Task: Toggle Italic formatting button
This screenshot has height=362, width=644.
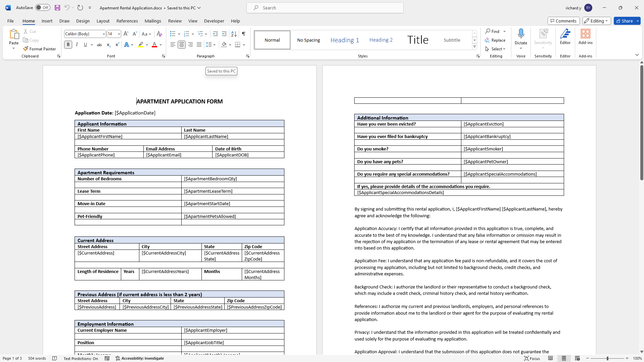Action: click(x=77, y=45)
